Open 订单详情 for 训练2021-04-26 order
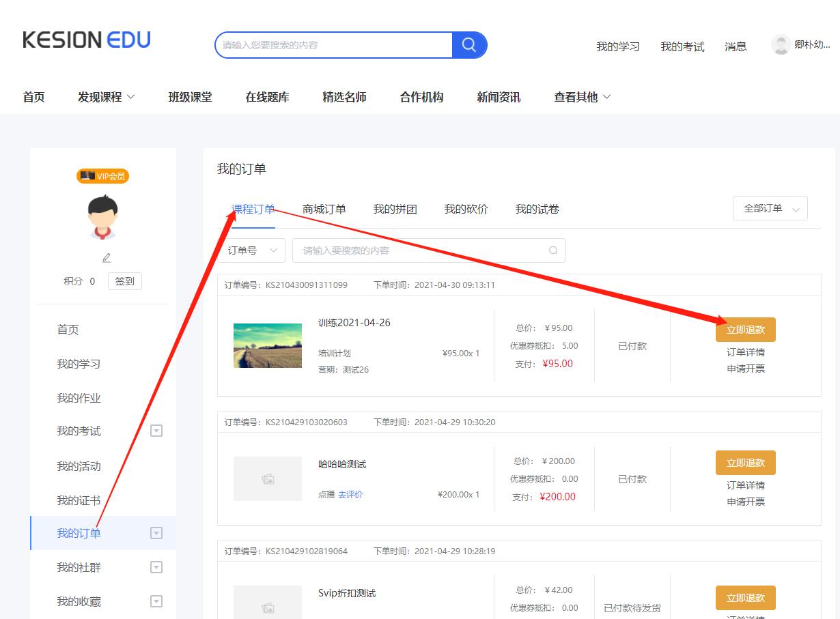Screen dimensions: 840x619 click(746, 352)
